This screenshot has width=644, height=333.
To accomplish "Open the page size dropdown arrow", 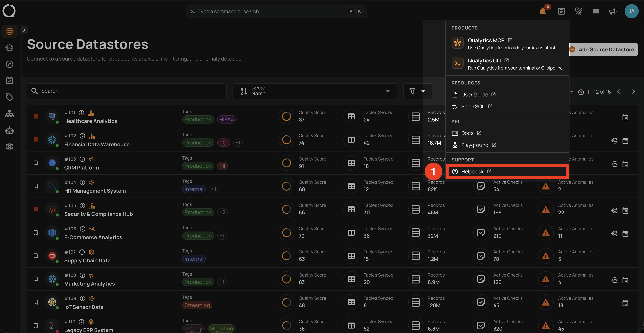I will pos(572,92).
